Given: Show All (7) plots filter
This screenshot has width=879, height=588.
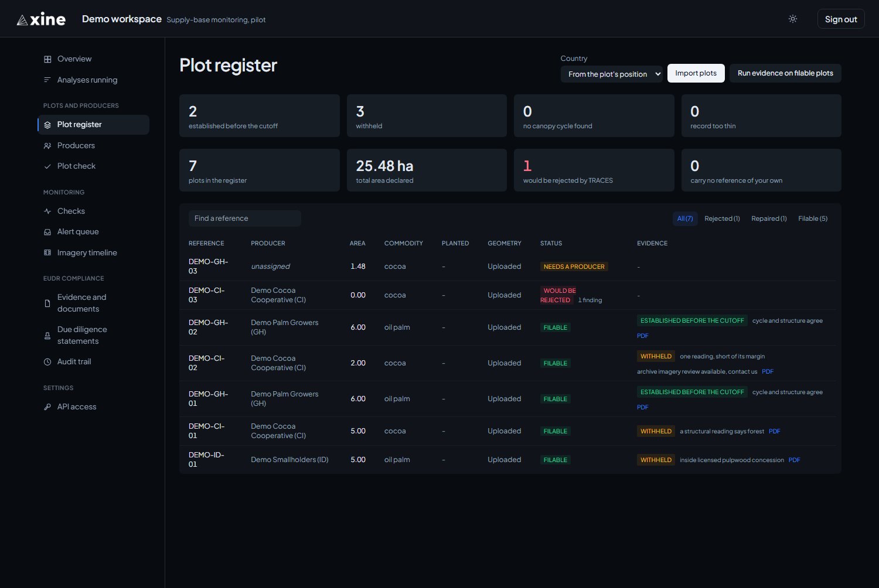Looking at the screenshot, I should point(685,218).
